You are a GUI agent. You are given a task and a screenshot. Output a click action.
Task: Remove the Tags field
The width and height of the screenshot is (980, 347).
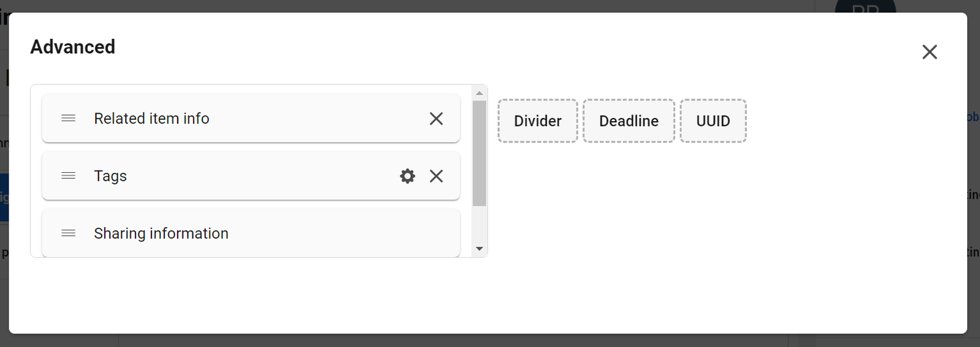point(436,176)
